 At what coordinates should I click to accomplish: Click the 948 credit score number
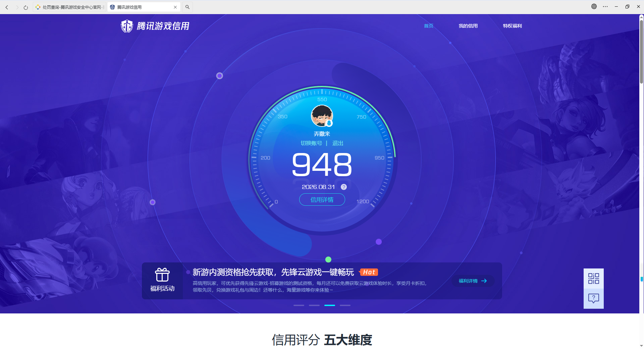tap(322, 164)
